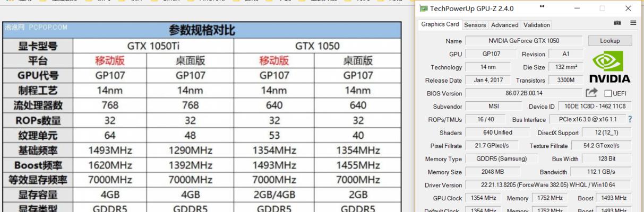Click the 1392MHz Boost frequency cell
Image resolution: width=644 pixels, height=212 pixels.
click(190, 165)
